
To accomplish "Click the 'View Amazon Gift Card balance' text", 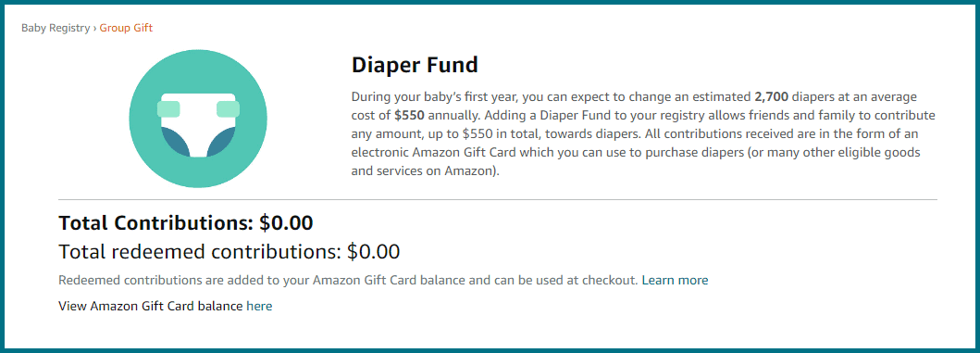I will point(151,306).
